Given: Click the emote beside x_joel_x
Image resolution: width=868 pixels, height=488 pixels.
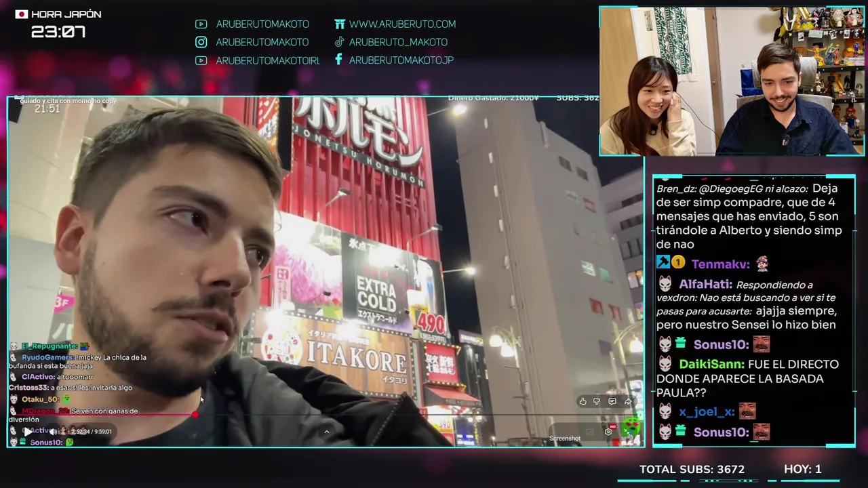Looking at the screenshot, I should pos(747,411).
